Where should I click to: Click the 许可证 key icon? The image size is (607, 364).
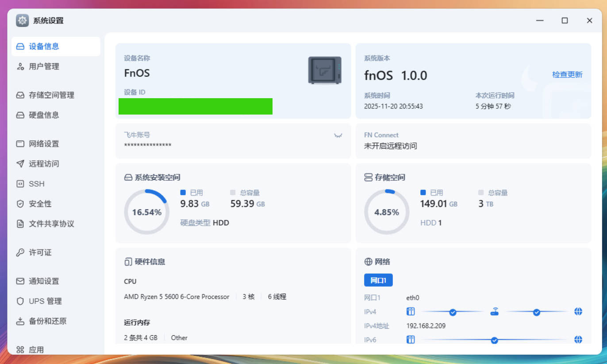(x=20, y=253)
